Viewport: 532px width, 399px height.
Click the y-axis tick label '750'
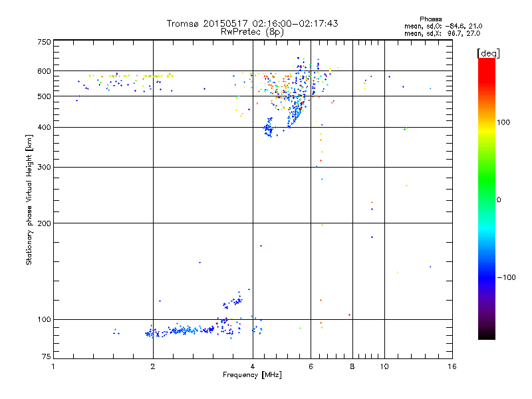point(45,42)
